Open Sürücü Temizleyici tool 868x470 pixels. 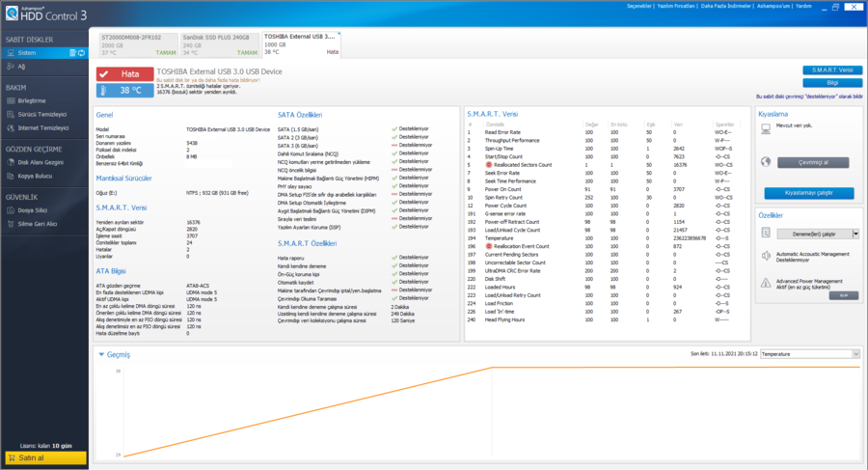pos(44,114)
